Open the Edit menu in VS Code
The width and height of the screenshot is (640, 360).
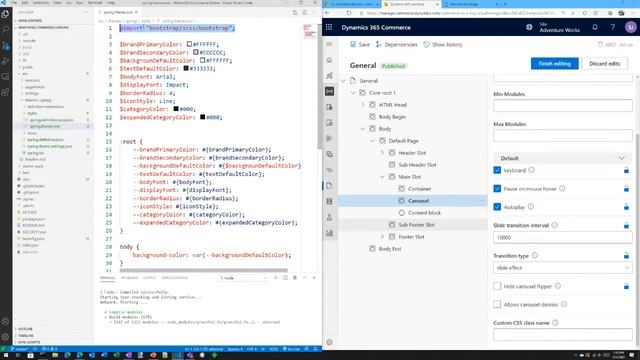24,3
